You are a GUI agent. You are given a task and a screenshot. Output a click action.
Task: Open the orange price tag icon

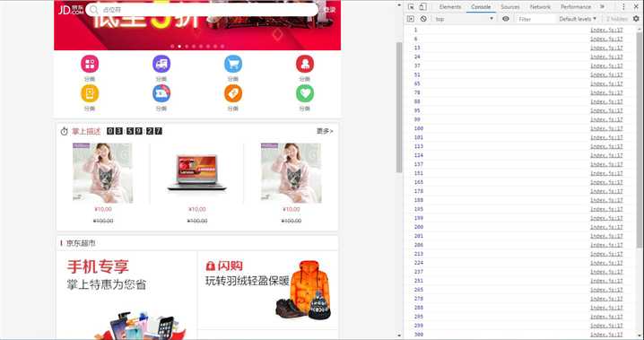pos(233,93)
